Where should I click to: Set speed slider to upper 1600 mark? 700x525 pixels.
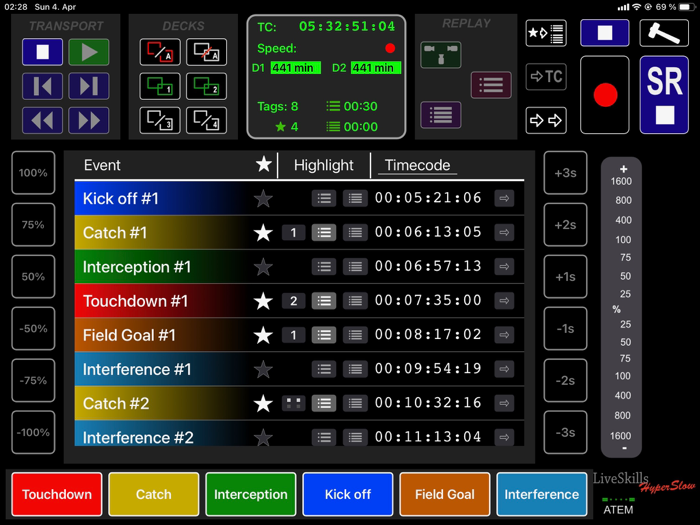tap(621, 181)
